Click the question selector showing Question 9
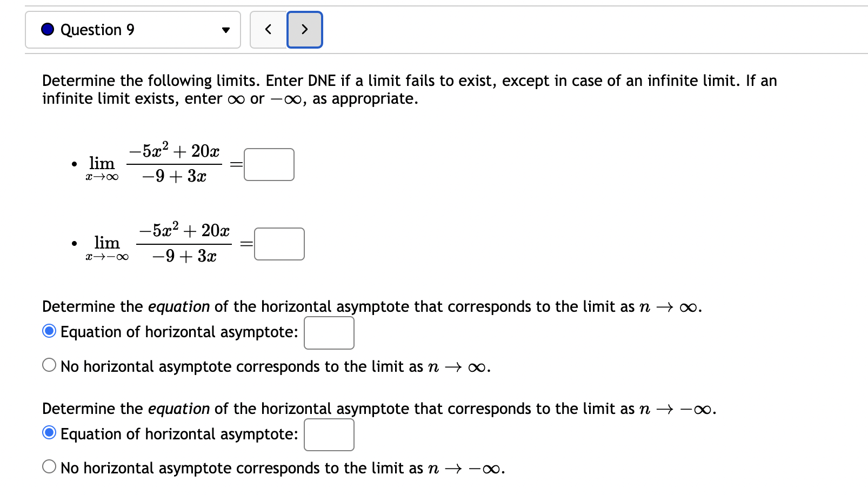 132,30
